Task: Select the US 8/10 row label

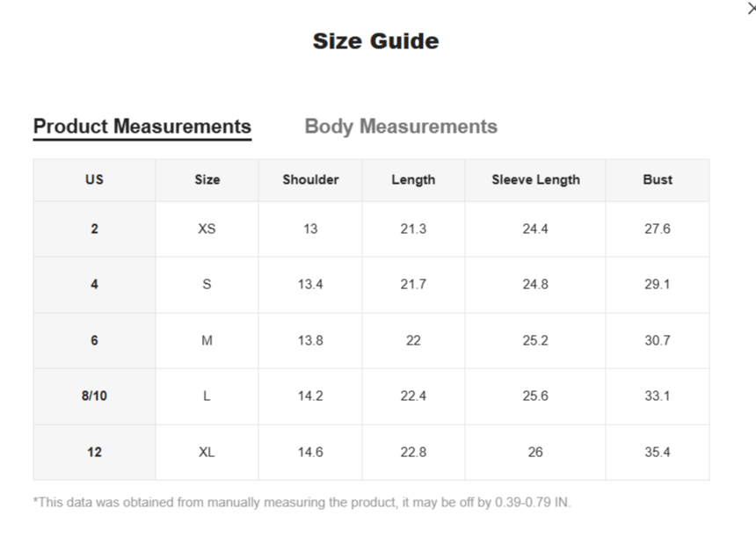Action: (x=94, y=396)
